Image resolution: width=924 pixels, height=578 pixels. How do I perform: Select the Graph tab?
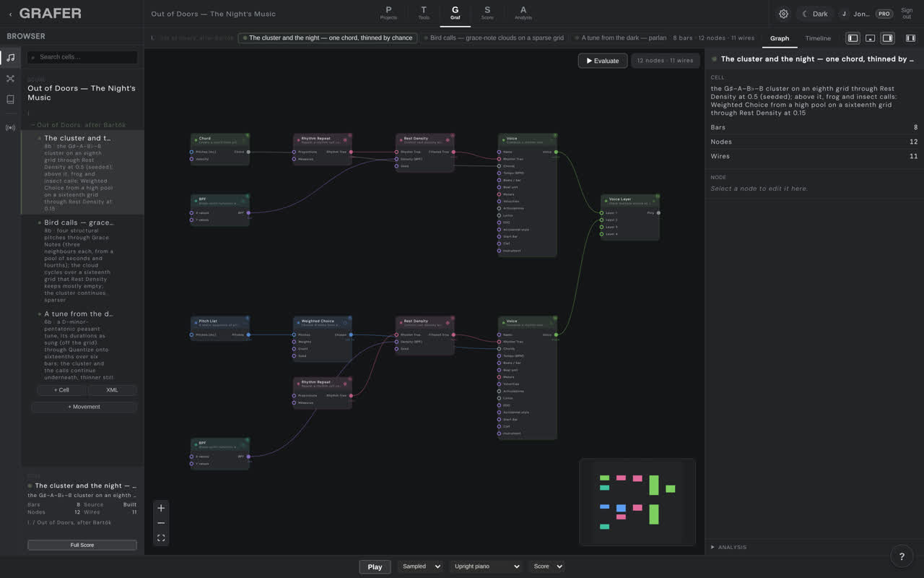tap(780, 38)
